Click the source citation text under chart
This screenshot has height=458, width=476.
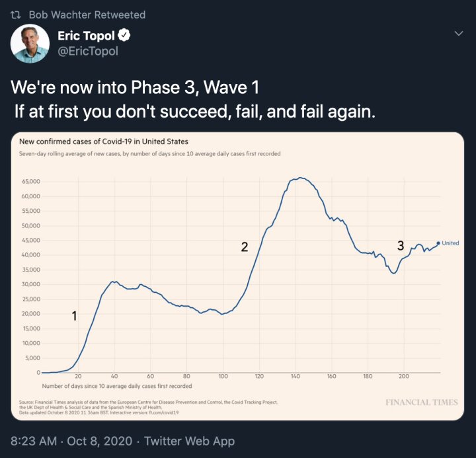[148, 407]
